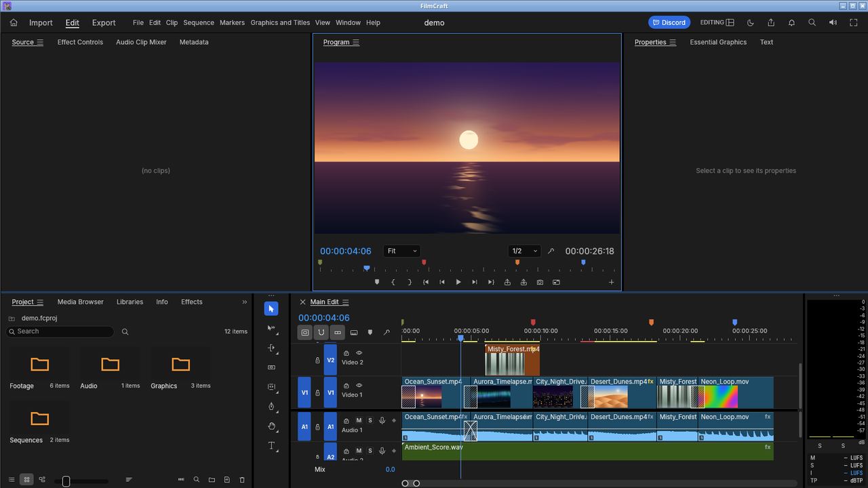Open the Source panel menu
Screen dimensions: 868x488
click(x=40, y=42)
